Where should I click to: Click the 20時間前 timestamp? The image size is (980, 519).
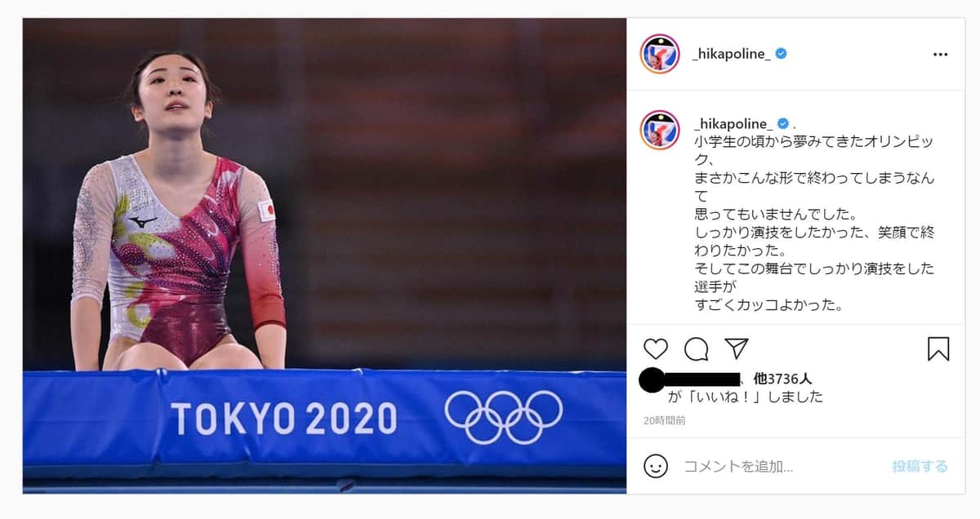coord(664,420)
